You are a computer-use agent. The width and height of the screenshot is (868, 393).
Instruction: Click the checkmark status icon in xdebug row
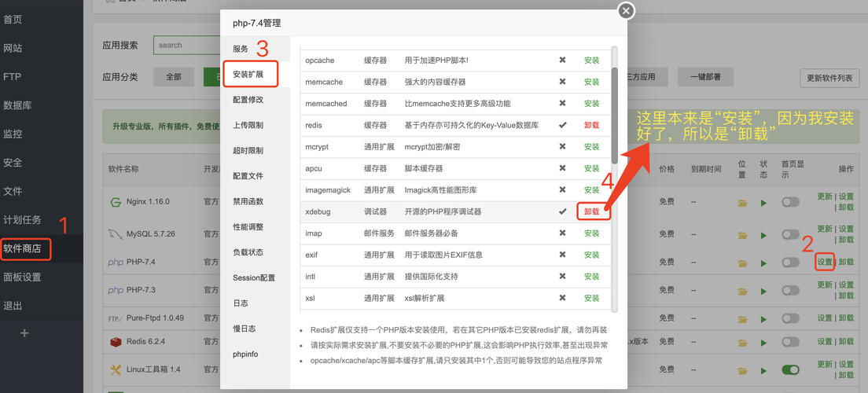[x=562, y=211]
